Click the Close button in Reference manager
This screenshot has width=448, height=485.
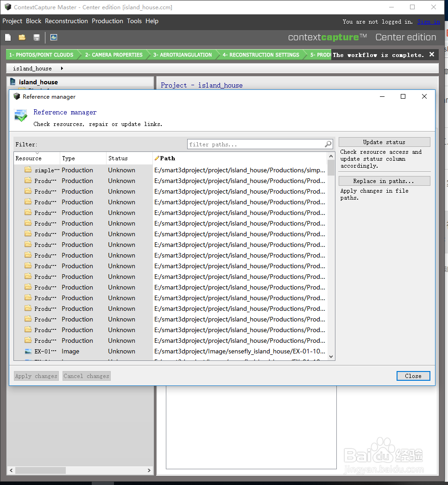(413, 376)
